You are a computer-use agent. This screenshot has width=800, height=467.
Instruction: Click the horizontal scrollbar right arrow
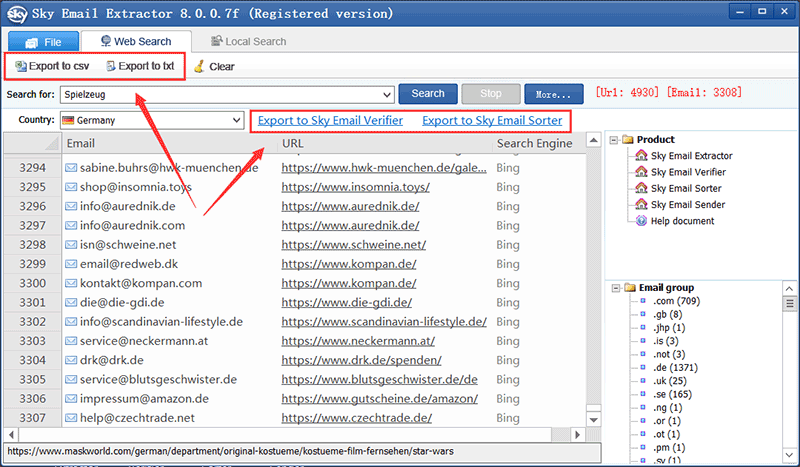coord(578,435)
